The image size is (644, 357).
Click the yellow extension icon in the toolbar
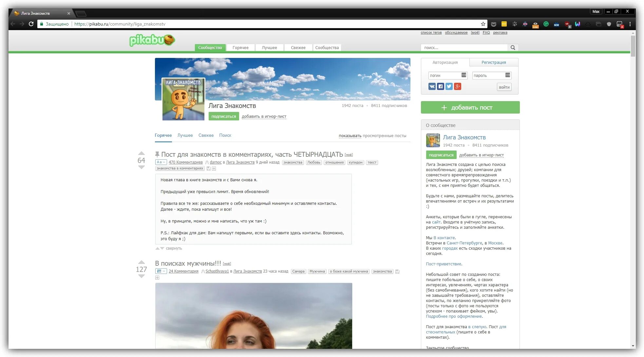504,24
